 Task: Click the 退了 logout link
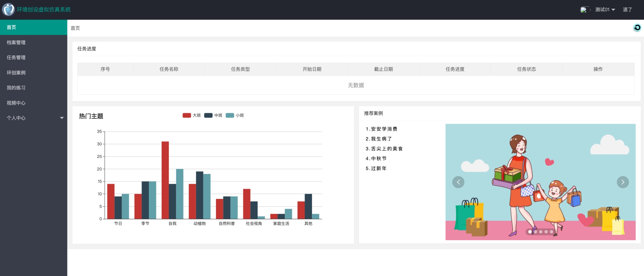(627, 10)
